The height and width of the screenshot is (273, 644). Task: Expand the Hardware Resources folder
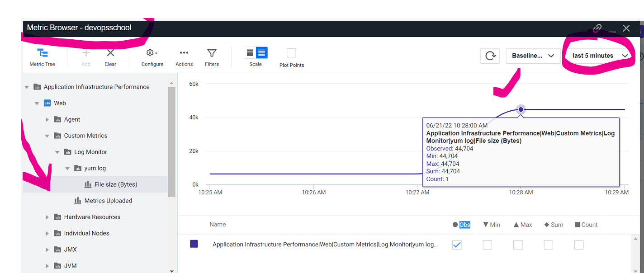click(47, 217)
